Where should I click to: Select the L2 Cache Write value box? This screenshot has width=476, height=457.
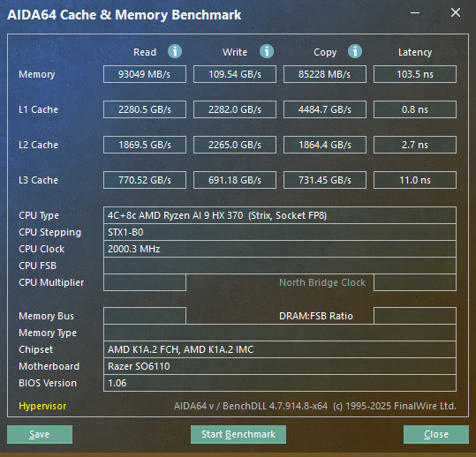pyautogui.click(x=235, y=145)
